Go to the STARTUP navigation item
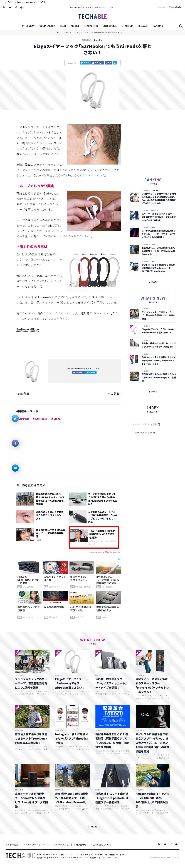Image resolution: width=185 pixels, height=868 pixels. [x=127, y=26]
